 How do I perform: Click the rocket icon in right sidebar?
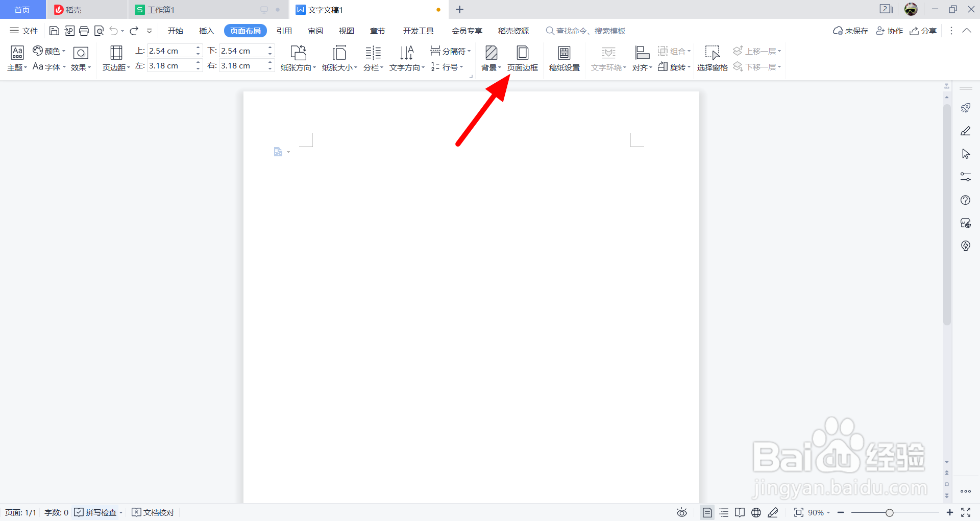point(966,108)
